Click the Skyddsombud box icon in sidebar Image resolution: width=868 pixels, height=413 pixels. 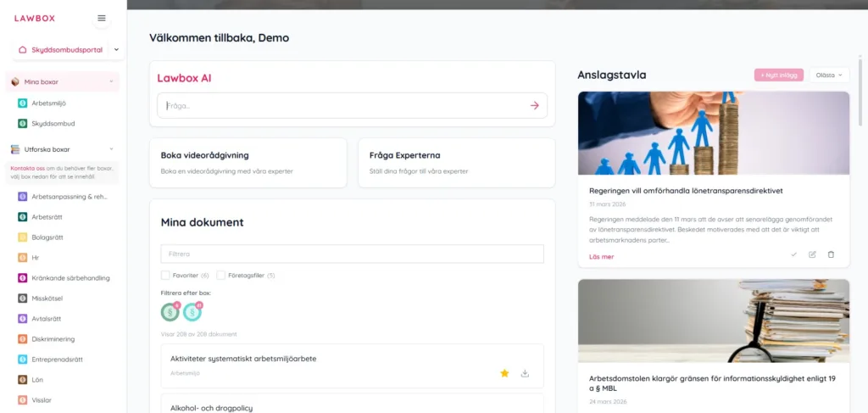(22, 124)
